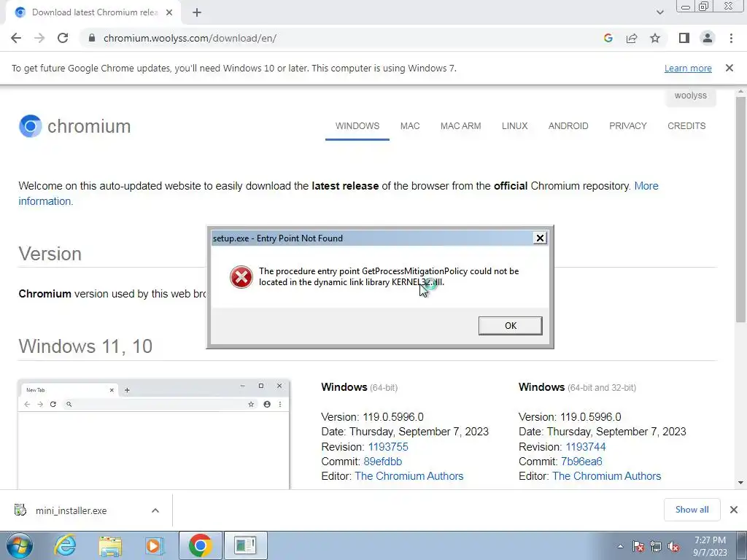Expand mini_installer.exe download options chevron
Image resolution: width=747 pixels, height=560 pixels.
coord(155,510)
